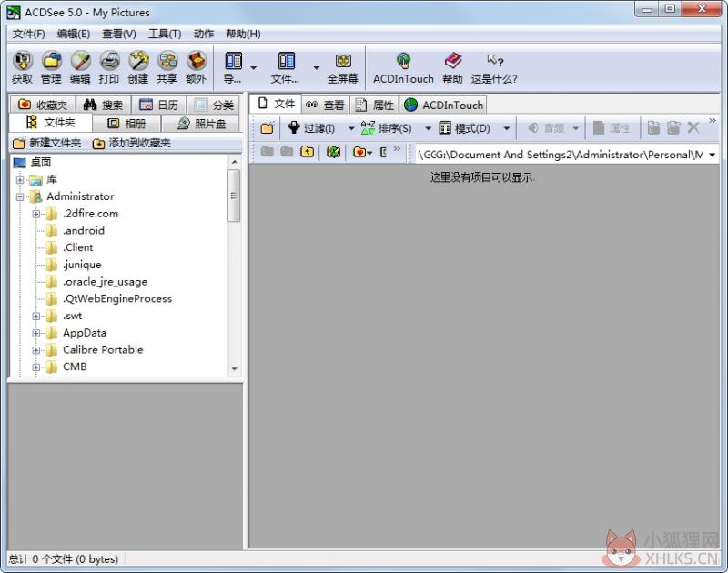Click the 帮助 help book icon

point(452,67)
